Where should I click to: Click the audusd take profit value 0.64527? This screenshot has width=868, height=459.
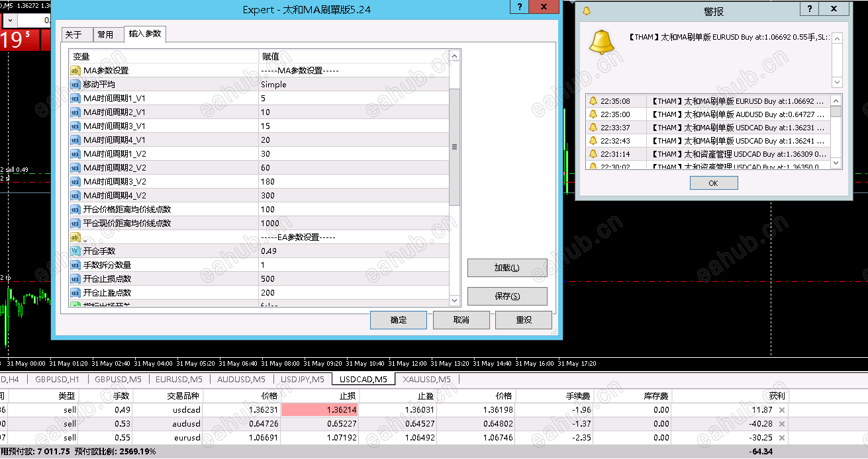[420, 424]
